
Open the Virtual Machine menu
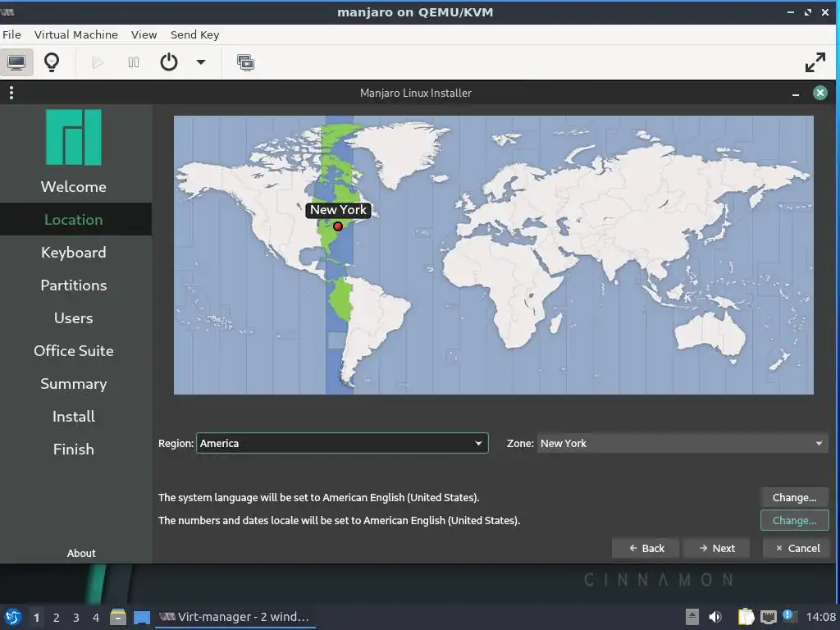click(76, 34)
